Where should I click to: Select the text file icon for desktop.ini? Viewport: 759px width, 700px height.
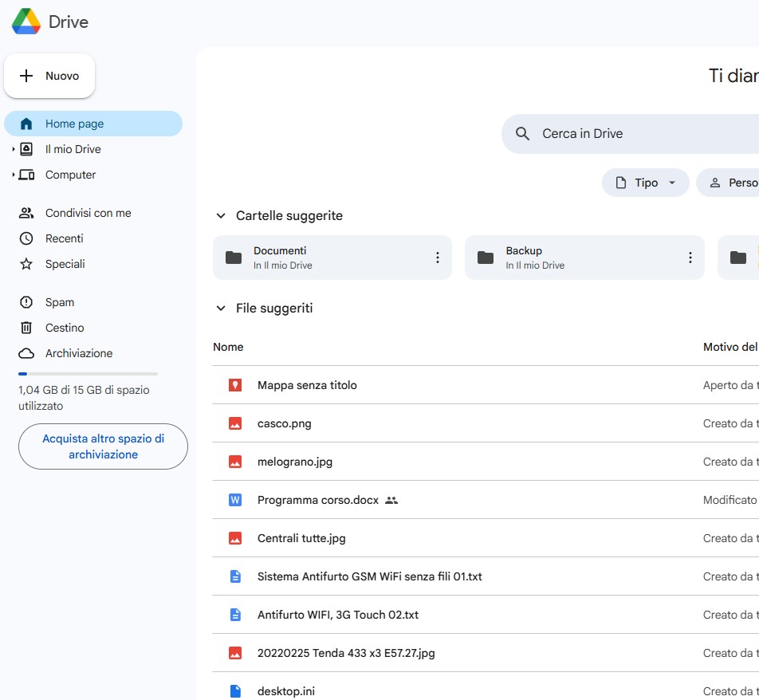click(x=234, y=690)
